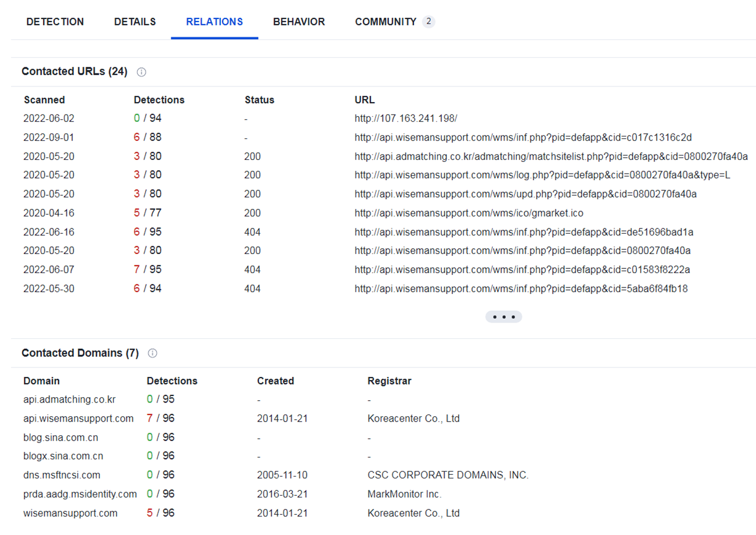Click detection score 0 / 94

tap(147, 118)
